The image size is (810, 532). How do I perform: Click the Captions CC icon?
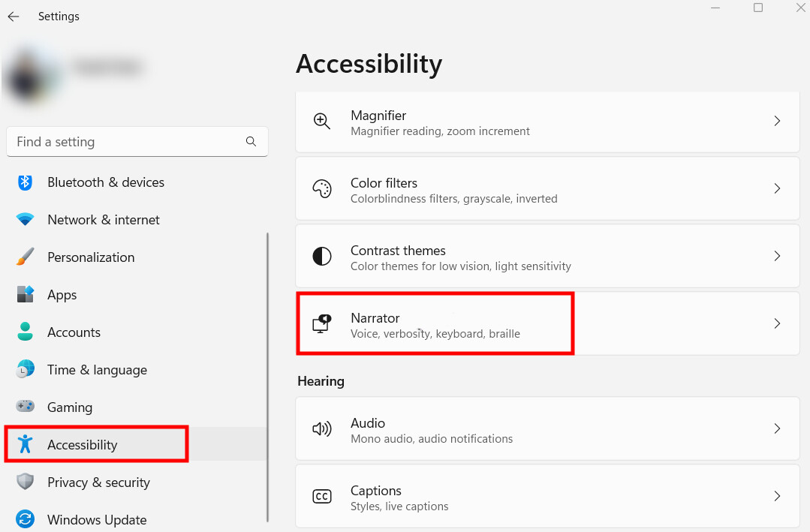[322, 497]
